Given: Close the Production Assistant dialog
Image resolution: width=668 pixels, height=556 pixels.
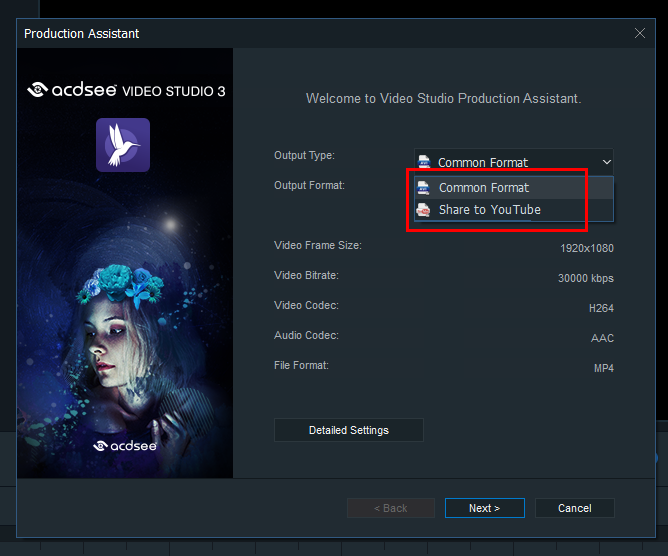Looking at the screenshot, I should [639, 33].
